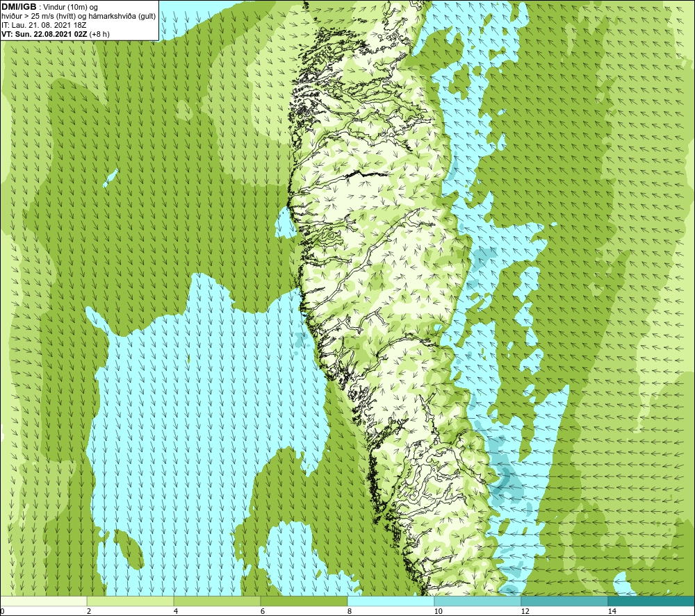The width and height of the screenshot is (695, 616).
Task: Click the pale 0–2 m/s color bar segment
Action: [43, 601]
